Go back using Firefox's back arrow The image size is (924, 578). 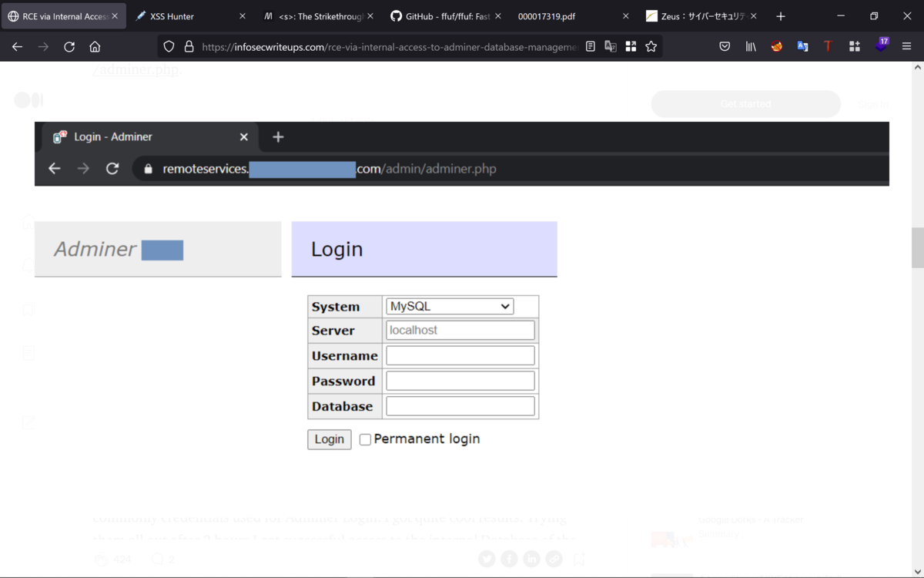tap(17, 47)
